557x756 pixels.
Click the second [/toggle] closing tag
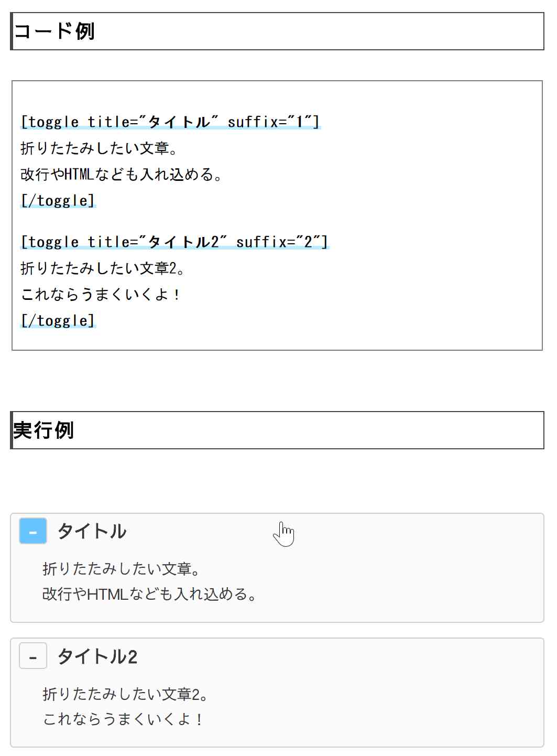click(x=58, y=321)
